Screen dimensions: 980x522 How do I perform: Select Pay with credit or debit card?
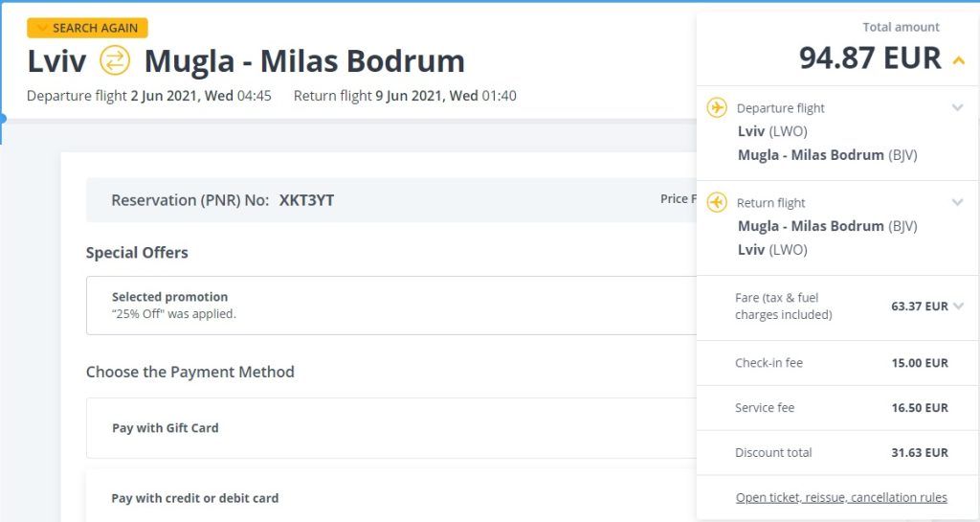(x=195, y=498)
